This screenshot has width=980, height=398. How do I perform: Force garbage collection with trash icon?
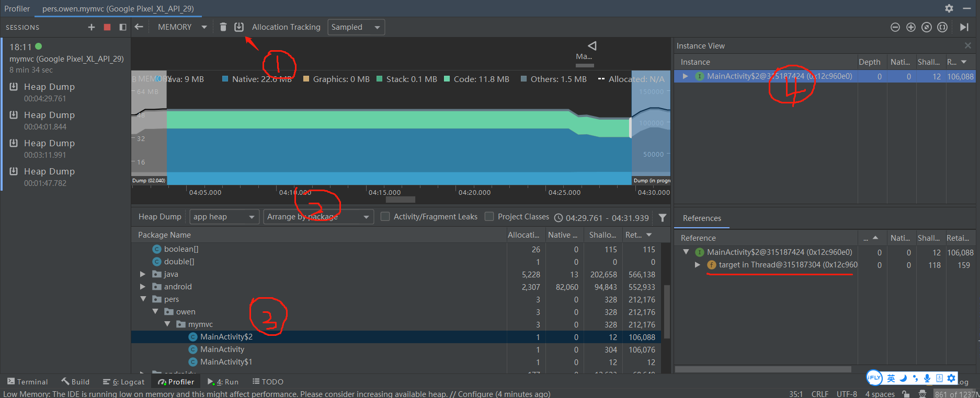click(x=223, y=27)
